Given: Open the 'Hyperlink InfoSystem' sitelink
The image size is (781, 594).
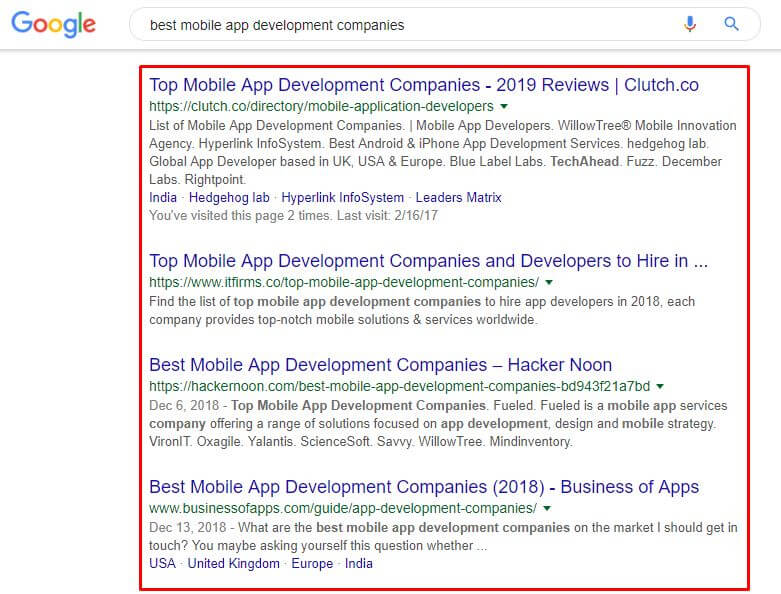Looking at the screenshot, I should [343, 198].
